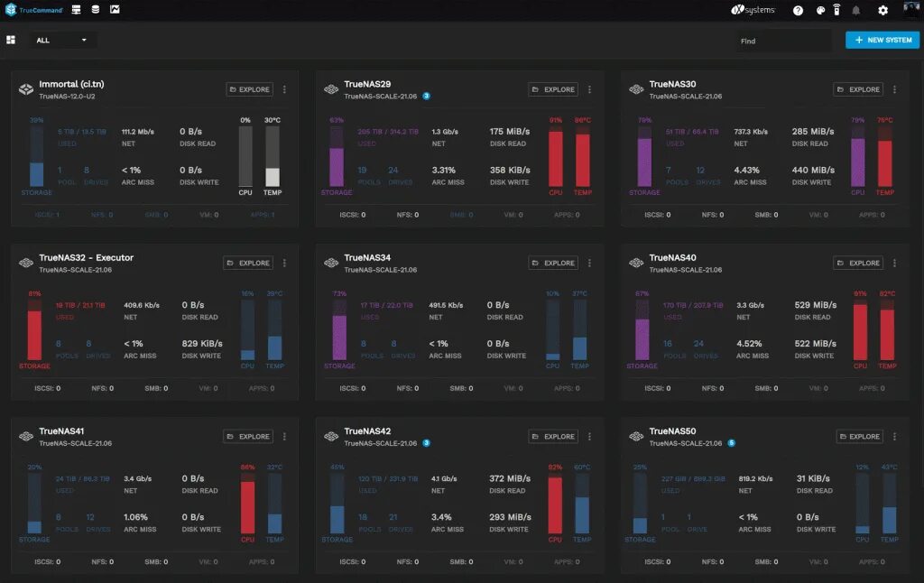This screenshot has height=583, width=924.
Task: Explore the TrueNAS50 system
Action: click(859, 436)
